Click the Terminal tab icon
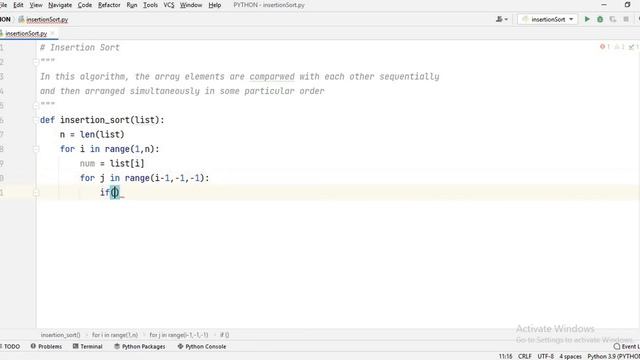 [x=75, y=346]
